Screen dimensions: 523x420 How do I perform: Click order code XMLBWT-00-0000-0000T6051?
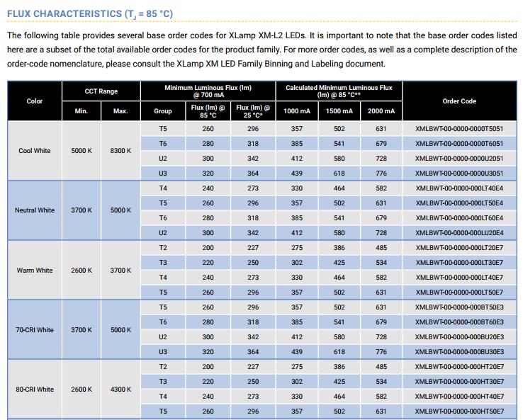click(459, 144)
